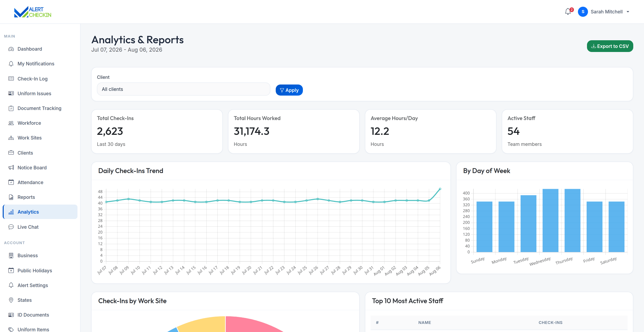Open the notifications bell icon
This screenshot has width=644, height=332.
point(568,12)
